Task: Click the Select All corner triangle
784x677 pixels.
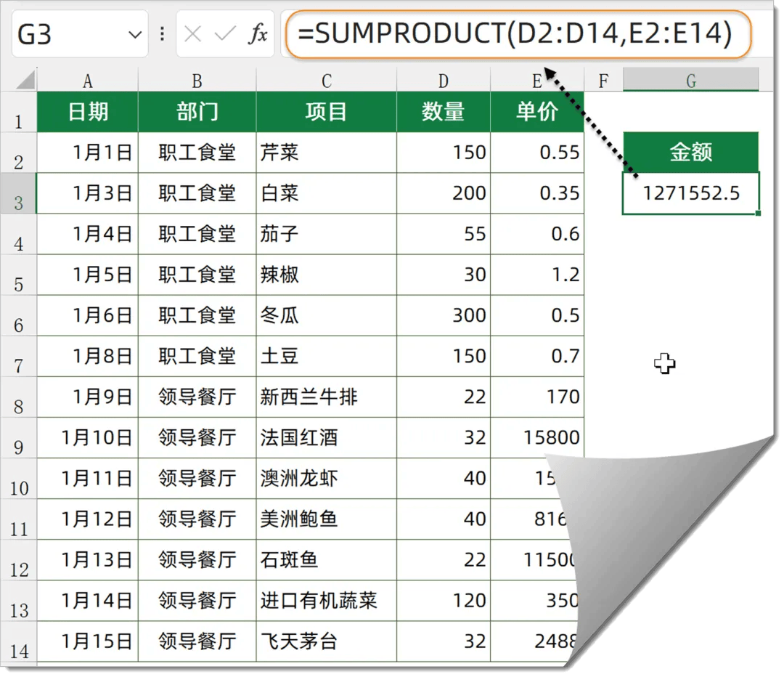Action: pos(25,80)
